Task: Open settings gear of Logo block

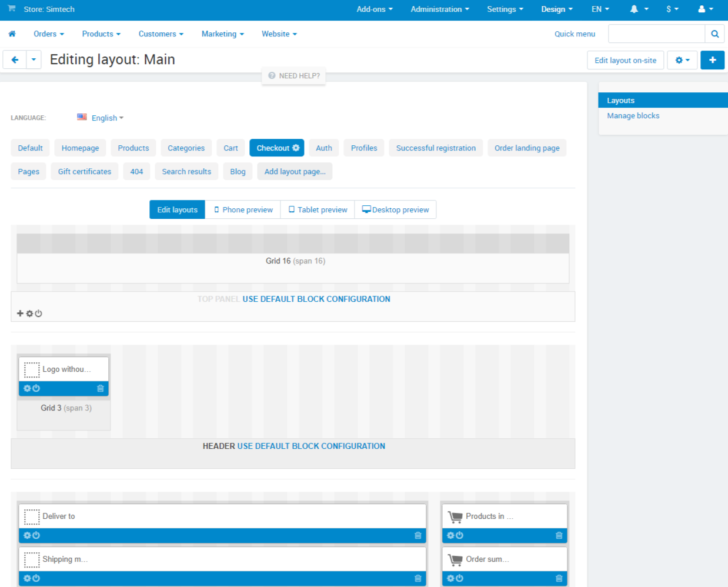Action: (27, 388)
